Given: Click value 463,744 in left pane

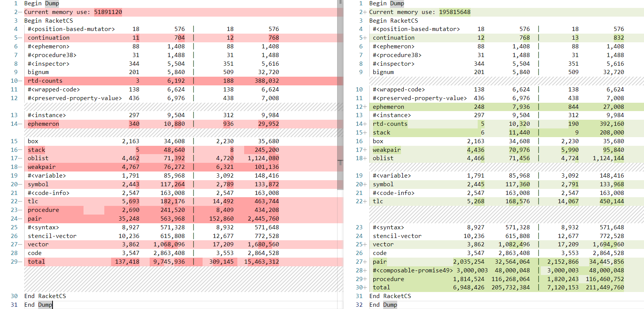Looking at the screenshot, I should click(266, 201).
